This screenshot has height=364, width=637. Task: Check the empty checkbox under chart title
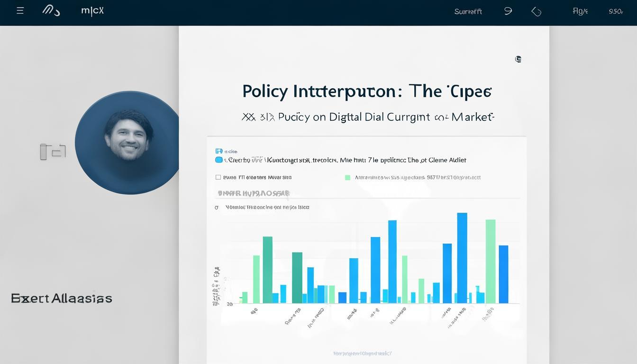[x=218, y=177]
